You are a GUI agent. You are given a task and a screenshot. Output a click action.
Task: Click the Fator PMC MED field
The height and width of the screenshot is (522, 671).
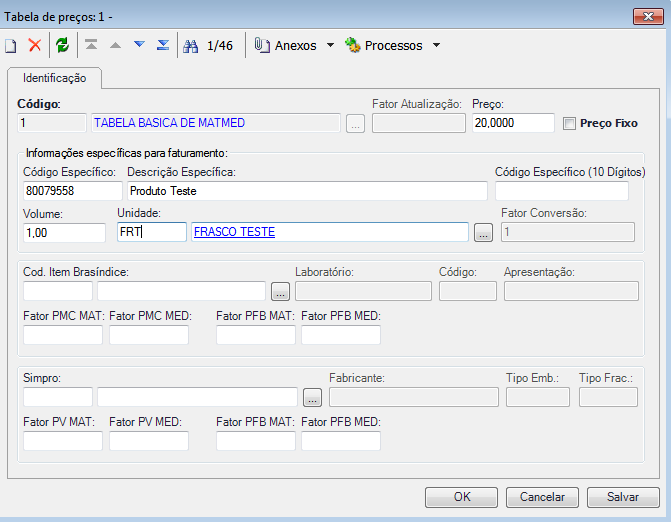[x=149, y=335]
